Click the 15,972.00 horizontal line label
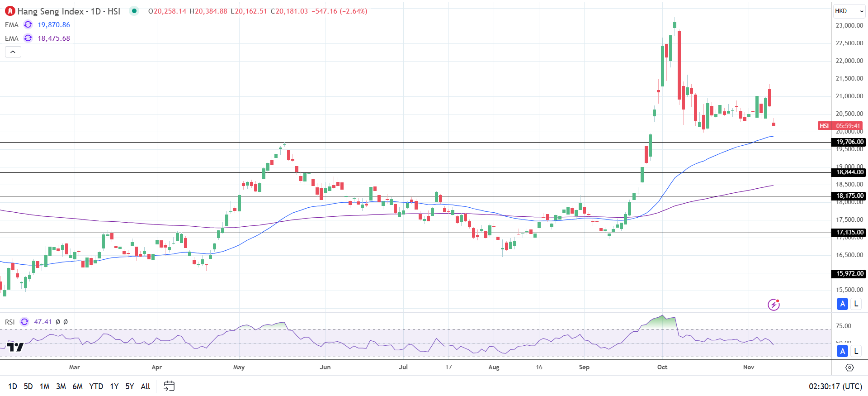Image resolution: width=868 pixels, height=396 pixels. coord(849,274)
